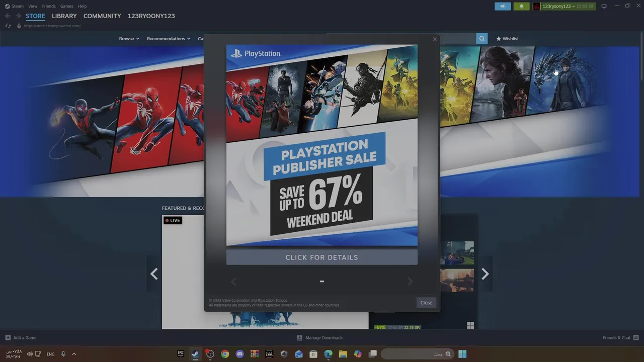
Task: Click the browser back arrow
Action: [x=8, y=16]
